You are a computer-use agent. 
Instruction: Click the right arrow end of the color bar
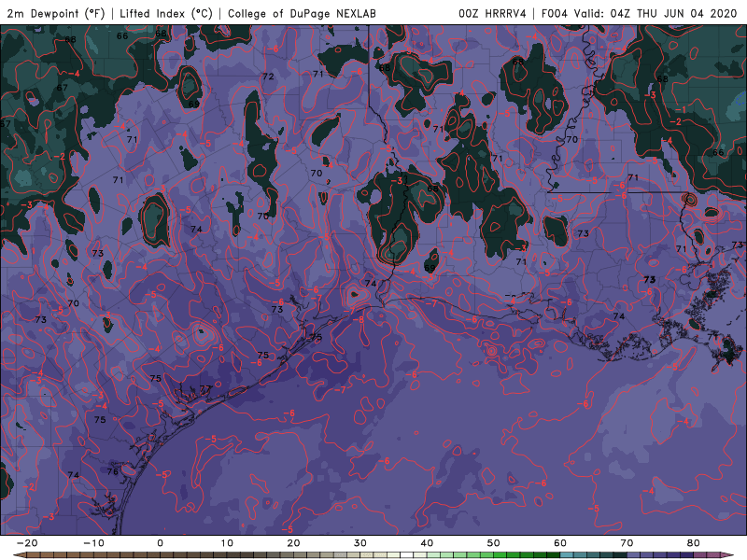(x=727, y=555)
